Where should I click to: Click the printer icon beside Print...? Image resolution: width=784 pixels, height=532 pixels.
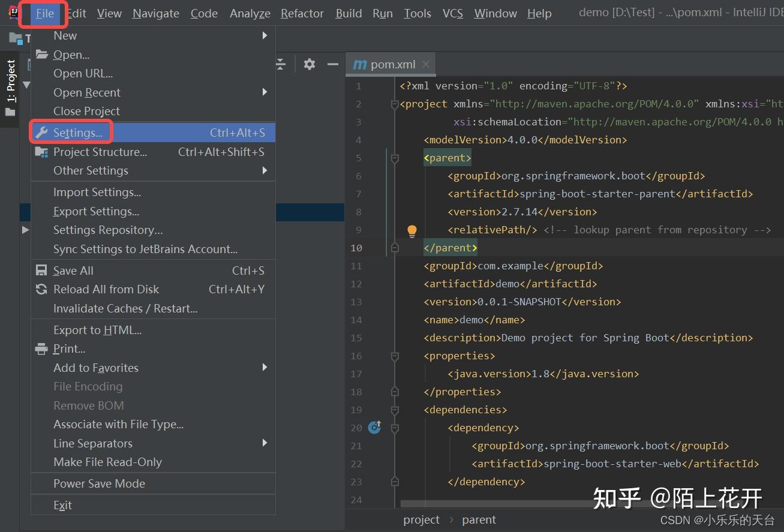[41, 348]
